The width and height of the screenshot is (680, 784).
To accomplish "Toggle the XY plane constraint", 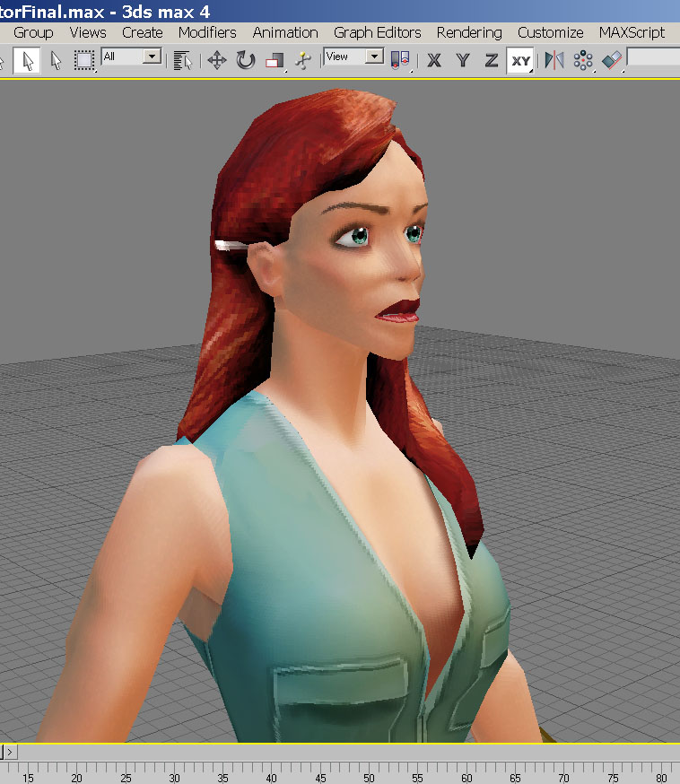I will tap(520, 61).
